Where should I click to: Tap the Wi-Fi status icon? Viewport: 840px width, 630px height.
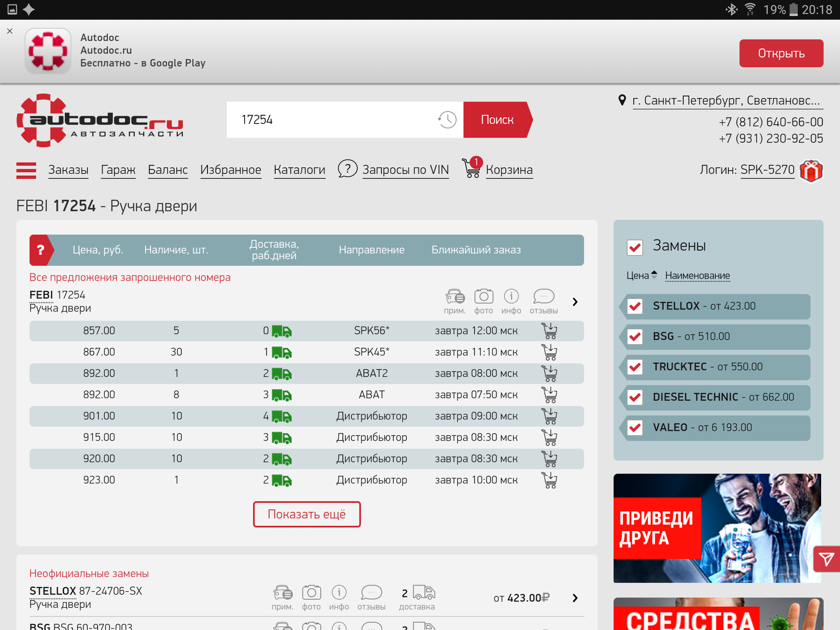point(750,9)
